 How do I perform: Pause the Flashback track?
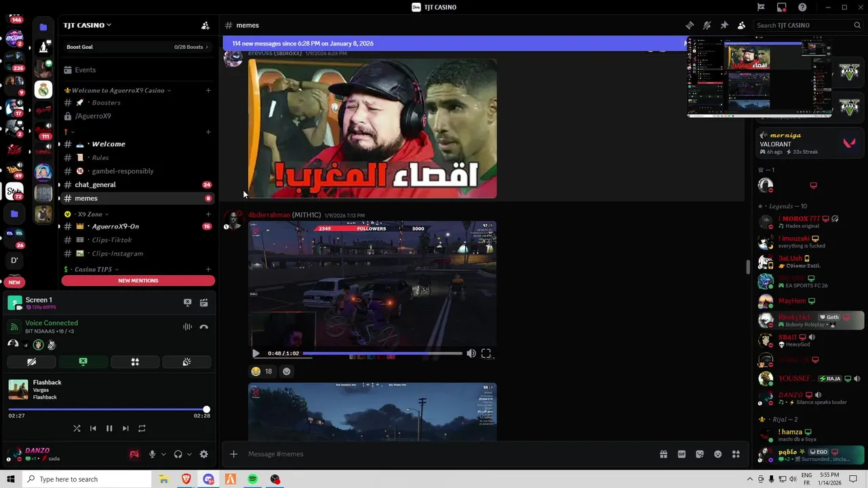point(109,428)
